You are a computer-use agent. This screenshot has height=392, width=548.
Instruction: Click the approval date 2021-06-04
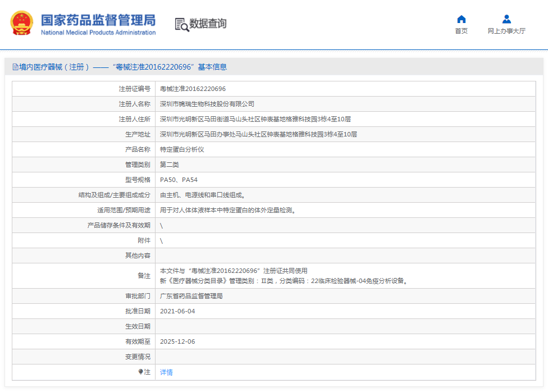[x=177, y=311]
